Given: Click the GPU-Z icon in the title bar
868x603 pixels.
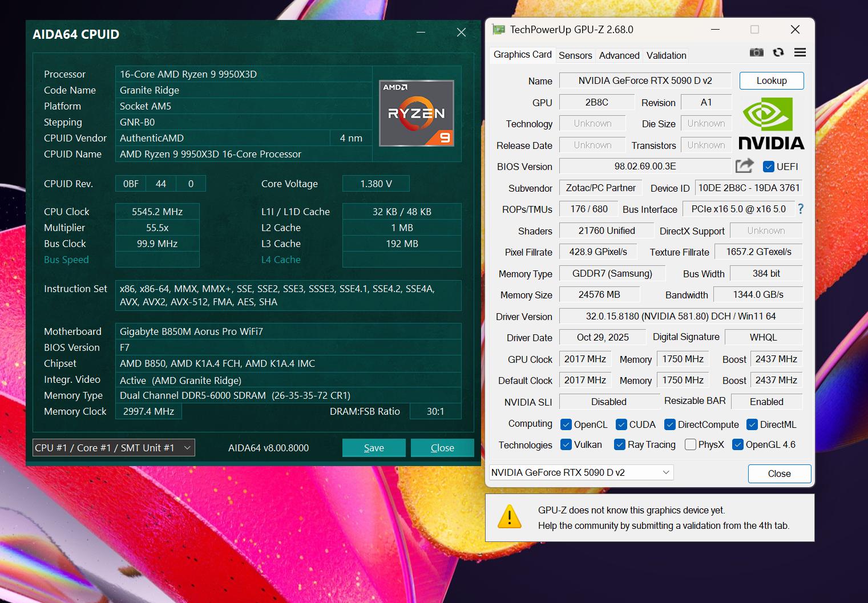Looking at the screenshot, I should coord(499,29).
